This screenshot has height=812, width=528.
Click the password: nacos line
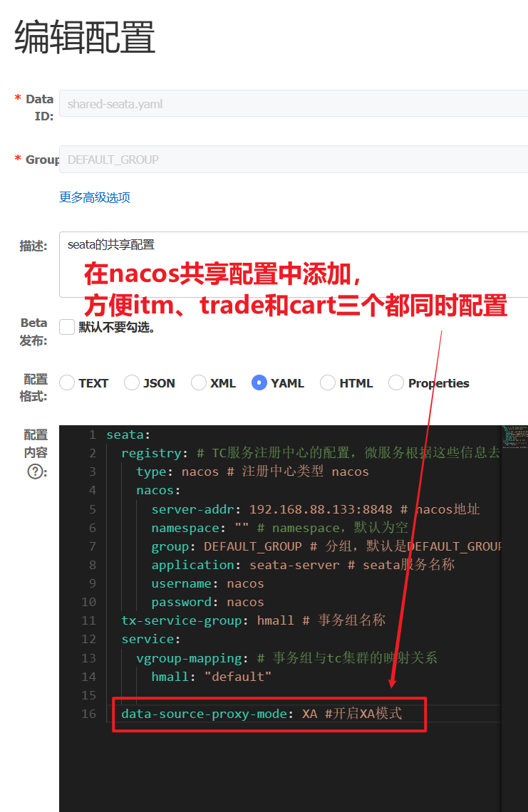click(x=207, y=602)
